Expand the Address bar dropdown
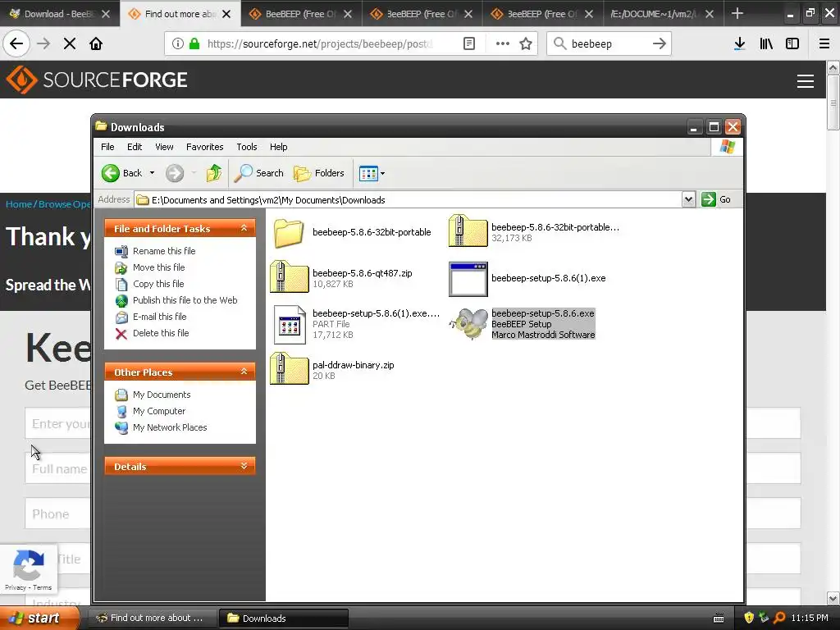 click(x=688, y=200)
